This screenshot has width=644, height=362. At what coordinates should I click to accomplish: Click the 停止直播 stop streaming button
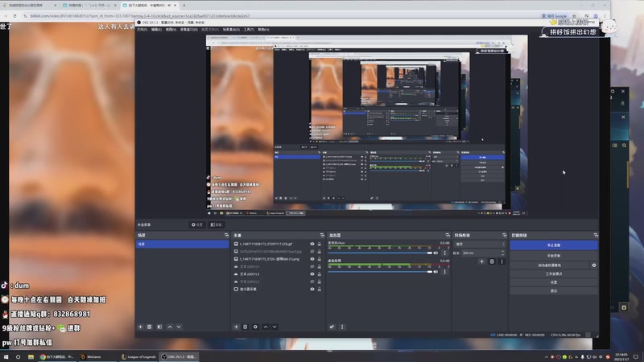click(x=553, y=245)
